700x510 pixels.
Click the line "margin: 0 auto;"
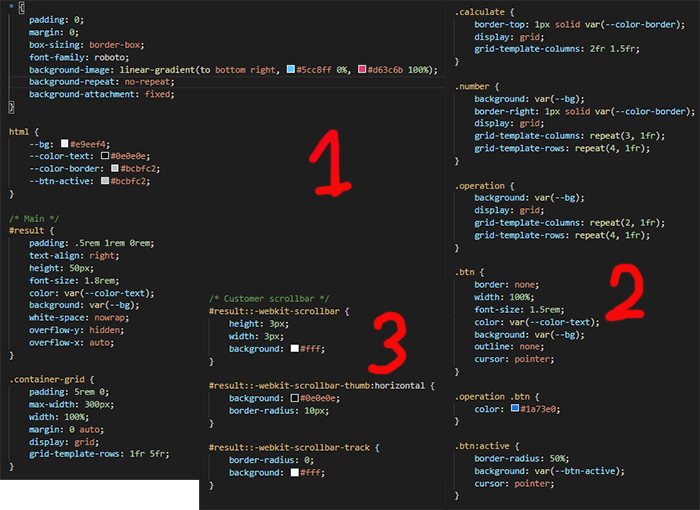click(67, 429)
